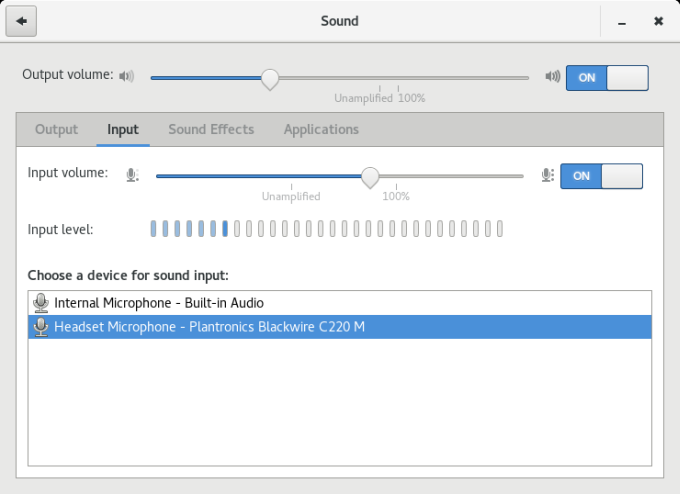
Task: Switch to the Output tab
Action: (56, 129)
